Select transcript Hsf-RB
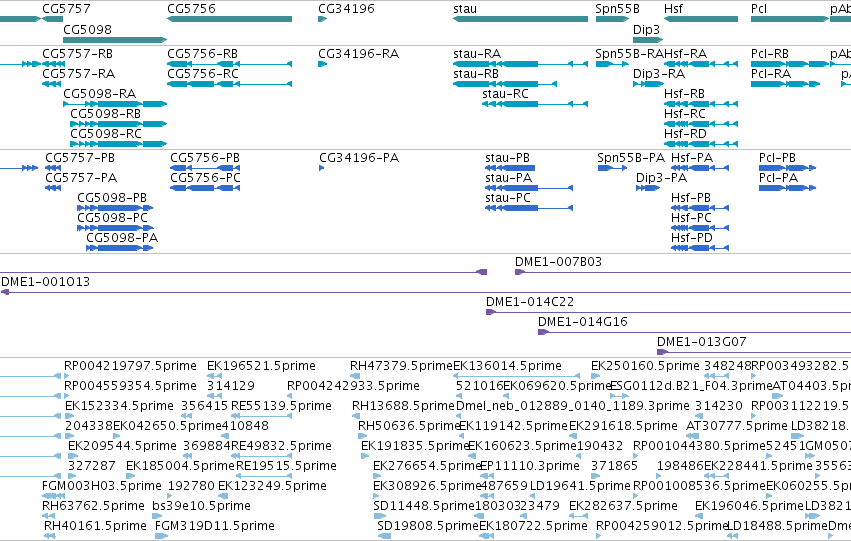851x541 pixels. 684,94
